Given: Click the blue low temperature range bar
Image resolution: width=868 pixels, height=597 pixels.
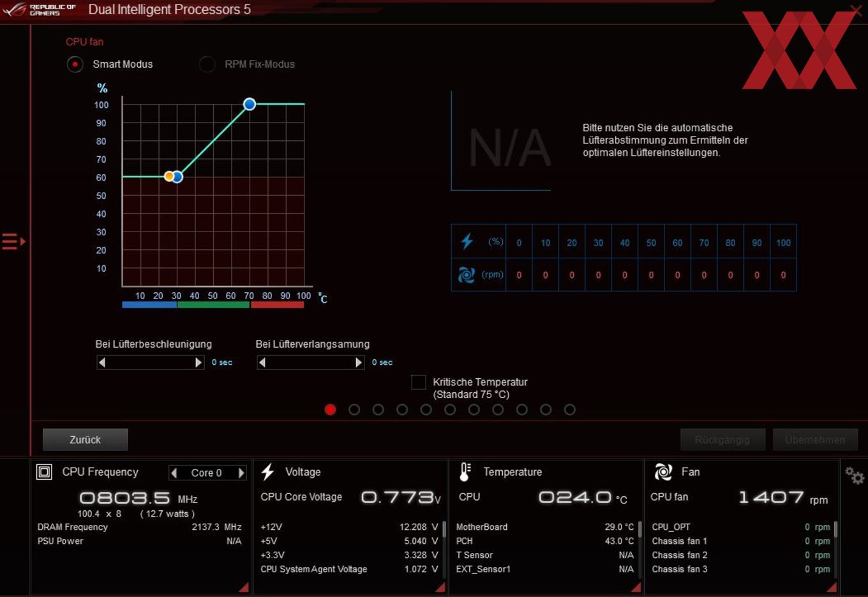Looking at the screenshot, I should point(149,305).
